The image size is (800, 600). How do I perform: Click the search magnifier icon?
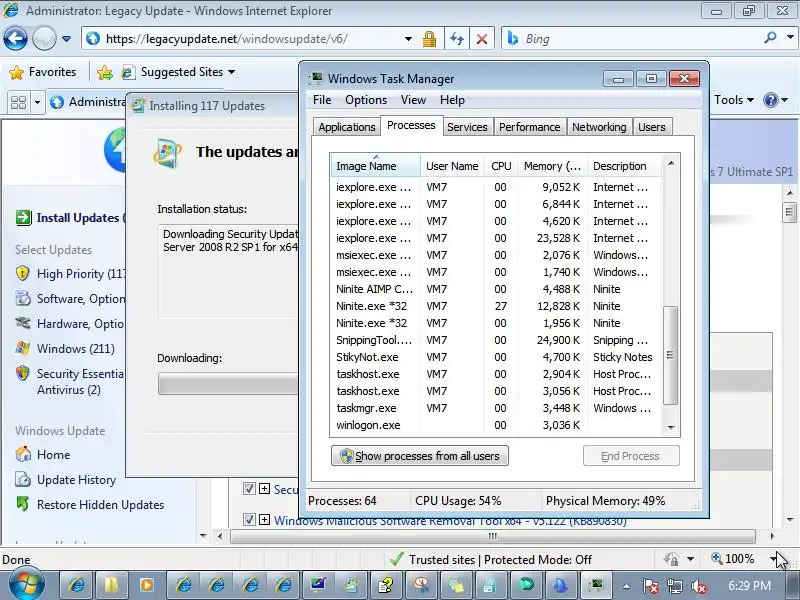[x=770, y=38]
